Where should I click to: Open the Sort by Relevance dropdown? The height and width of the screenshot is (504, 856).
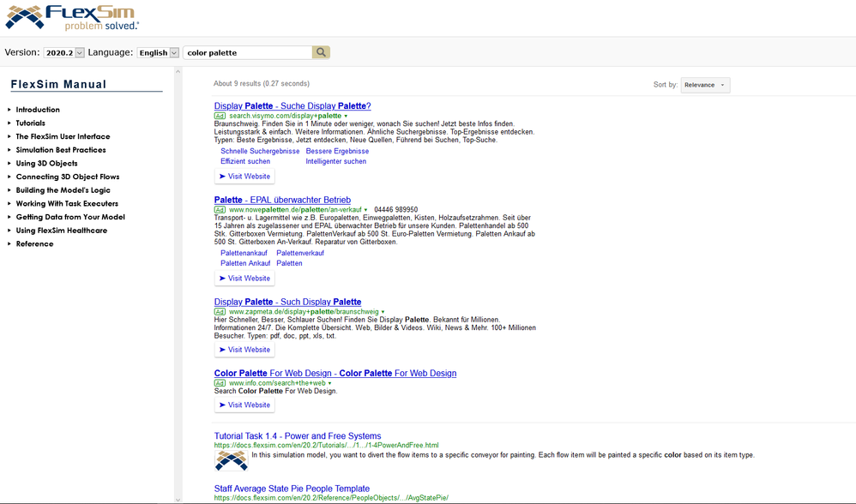(x=705, y=85)
